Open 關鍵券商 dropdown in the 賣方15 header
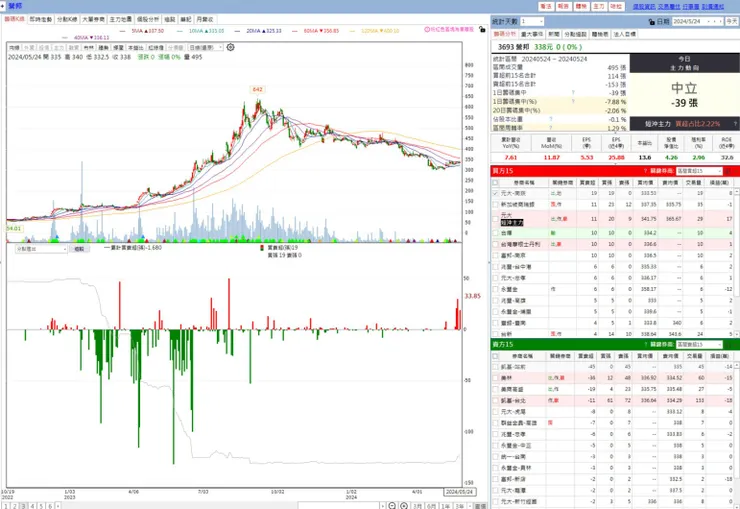Image resolution: width=740 pixels, height=509 pixels. [699, 344]
